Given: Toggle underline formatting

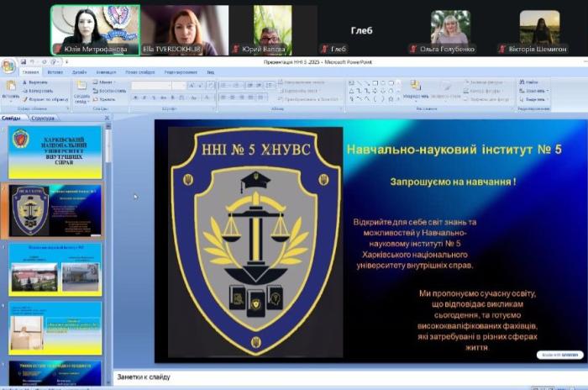Looking at the screenshot, I should [x=154, y=97].
